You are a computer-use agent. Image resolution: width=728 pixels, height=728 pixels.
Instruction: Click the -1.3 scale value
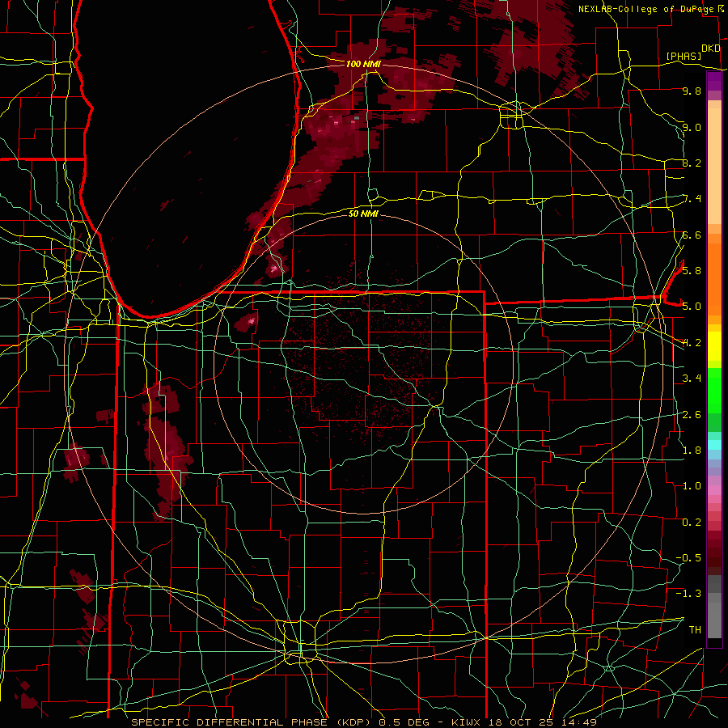[688, 594]
